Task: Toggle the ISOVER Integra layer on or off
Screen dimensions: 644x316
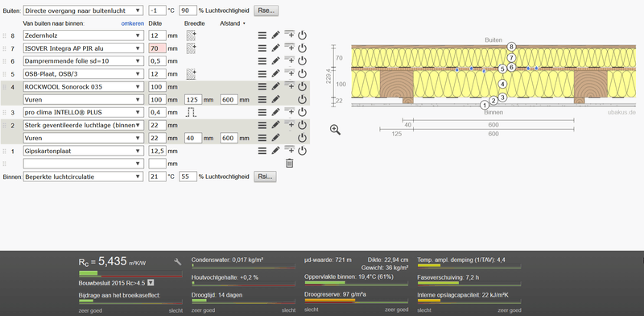Action: point(303,48)
